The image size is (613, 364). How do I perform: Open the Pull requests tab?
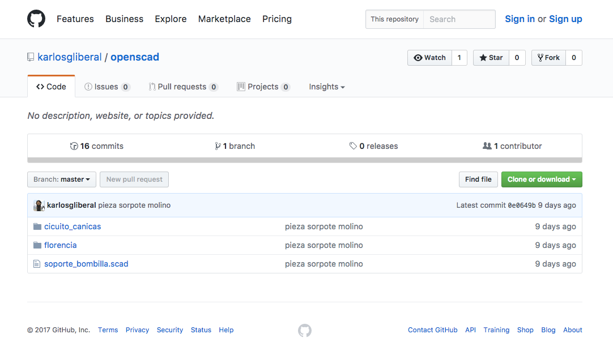pos(184,87)
